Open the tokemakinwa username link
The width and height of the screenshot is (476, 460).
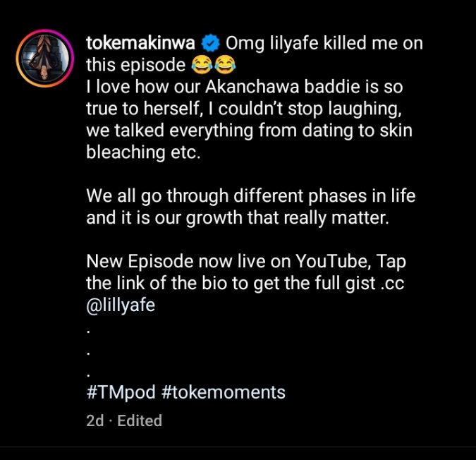(140, 43)
